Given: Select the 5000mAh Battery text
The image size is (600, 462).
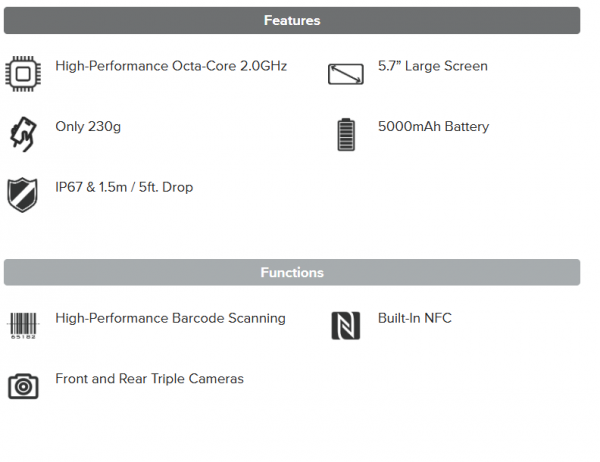Looking at the screenshot, I should tap(434, 126).
